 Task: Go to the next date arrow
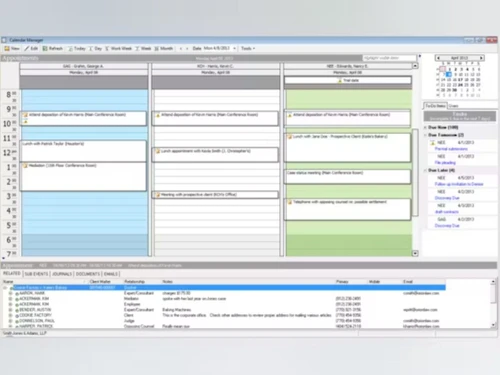(x=187, y=49)
